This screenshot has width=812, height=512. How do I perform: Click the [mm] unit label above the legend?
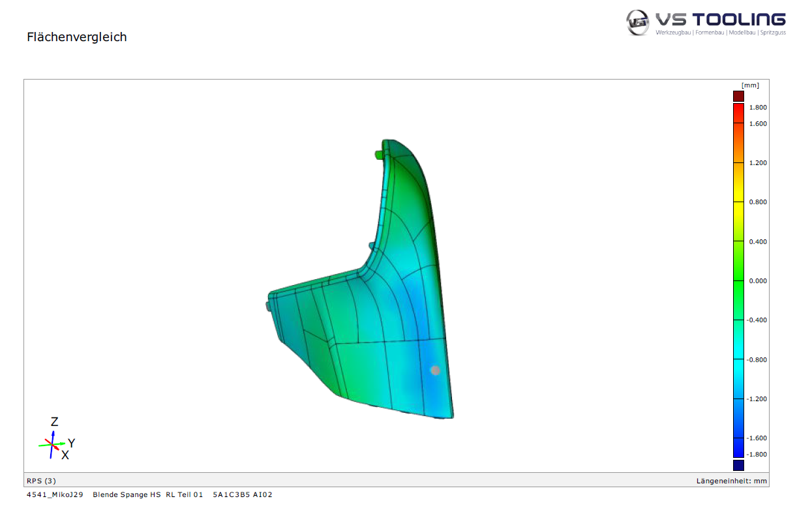(x=750, y=85)
